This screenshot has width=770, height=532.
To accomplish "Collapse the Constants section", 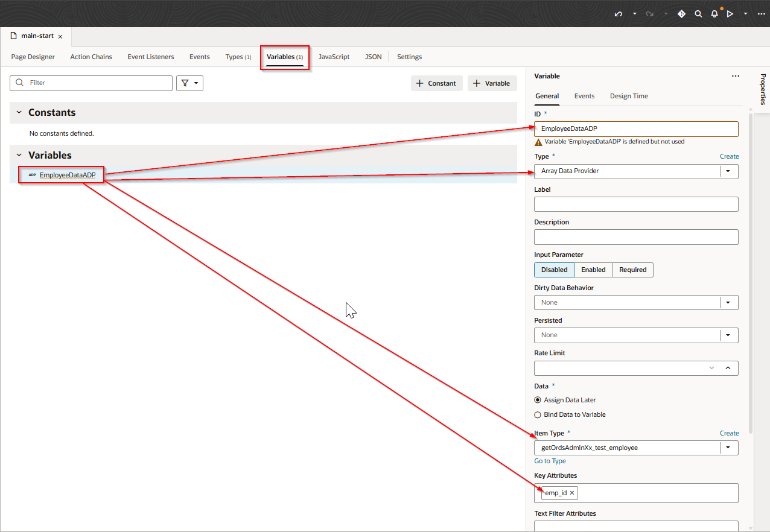I will [19, 113].
